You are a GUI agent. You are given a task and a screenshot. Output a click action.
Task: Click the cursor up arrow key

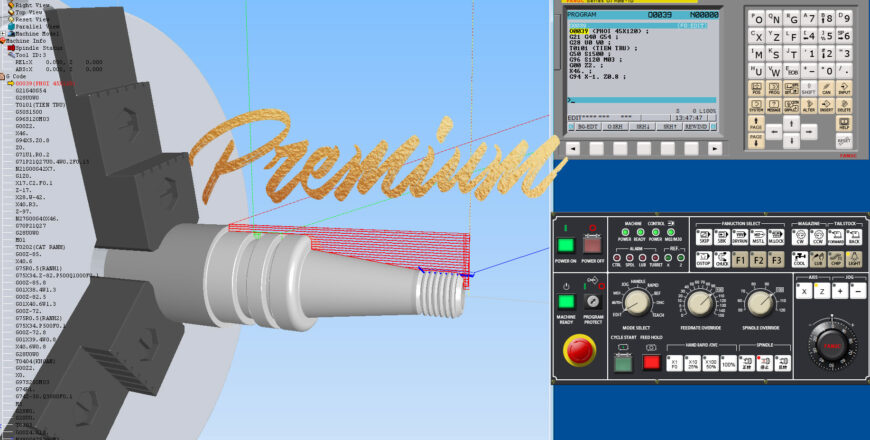point(791,123)
